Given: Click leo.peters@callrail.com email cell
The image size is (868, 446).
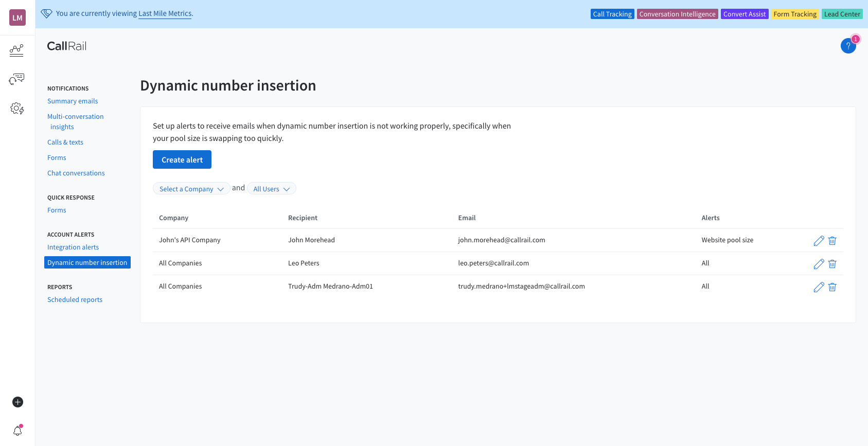Looking at the screenshot, I should pos(493,263).
